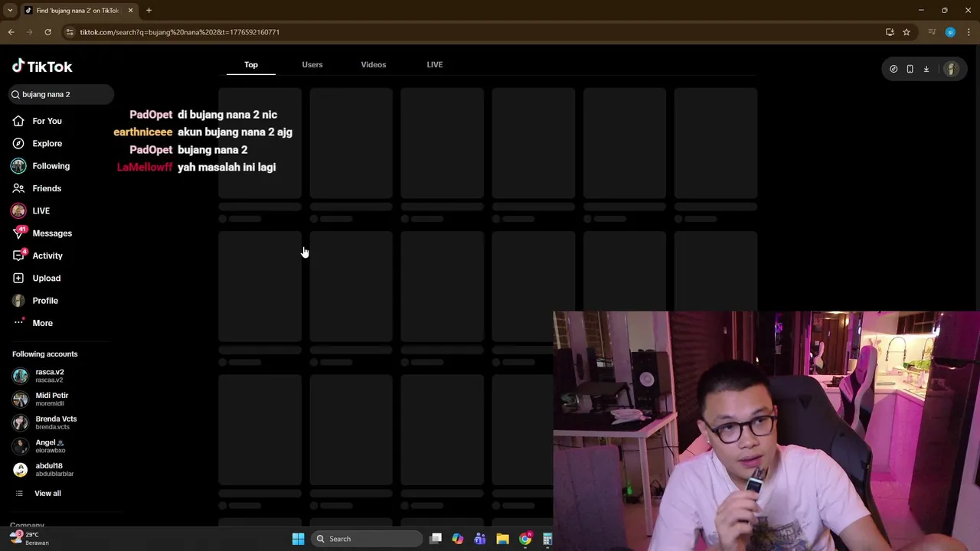The image size is (980, 551).
Task: Open a new browser tab with plus
Action: coord(149,11)
